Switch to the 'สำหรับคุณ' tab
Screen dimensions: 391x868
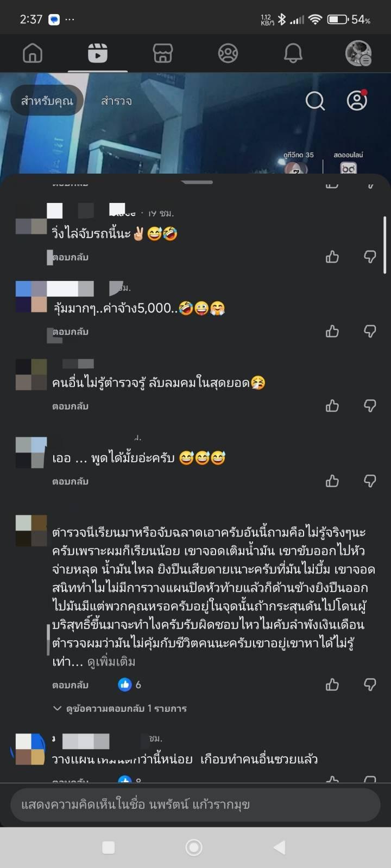pyautogui.click(x=47, y=101)
